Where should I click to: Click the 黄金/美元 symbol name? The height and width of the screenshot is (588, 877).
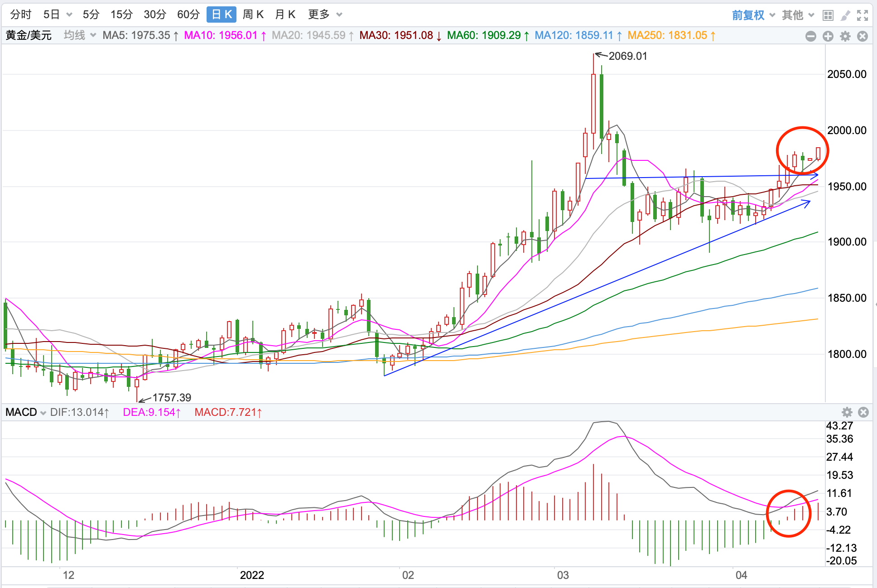[29, 35]
